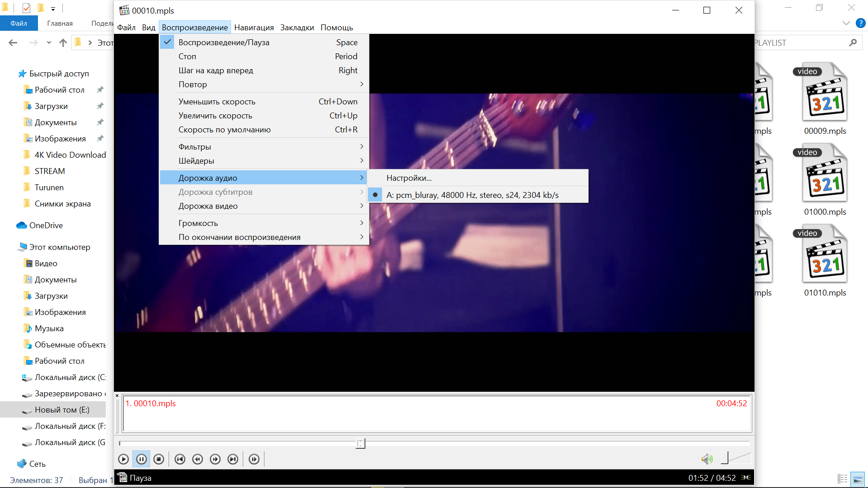Image resolution: width=868 pixels, height=488 pixels.
Task: Click the playback seek bar handle
Action: tap(360, 443)
